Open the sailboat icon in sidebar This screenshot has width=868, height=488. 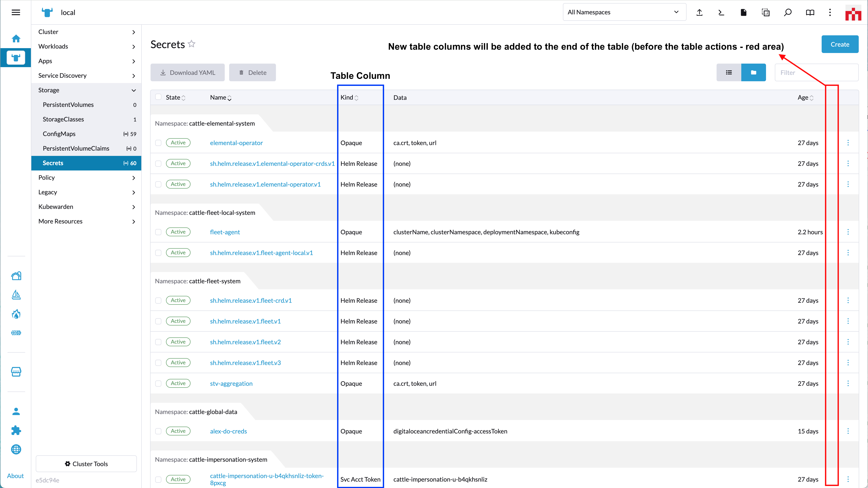pos(16,295)
